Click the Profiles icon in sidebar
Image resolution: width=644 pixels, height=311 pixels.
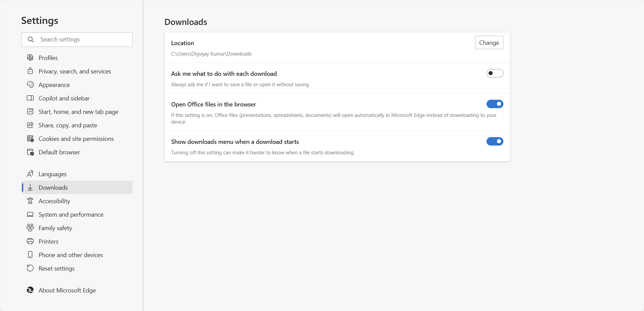click(x=30, y=58)
